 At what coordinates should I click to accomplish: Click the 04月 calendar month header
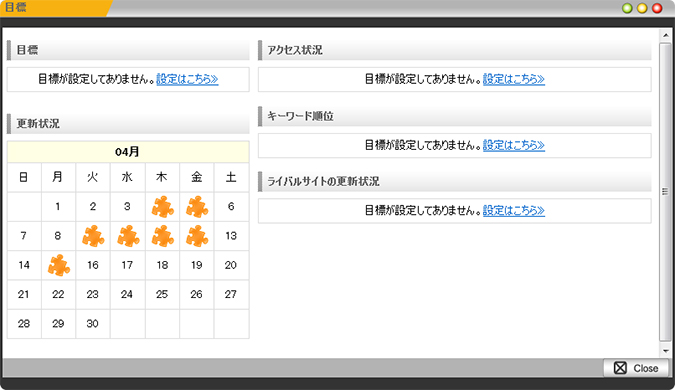pos(128,152)
